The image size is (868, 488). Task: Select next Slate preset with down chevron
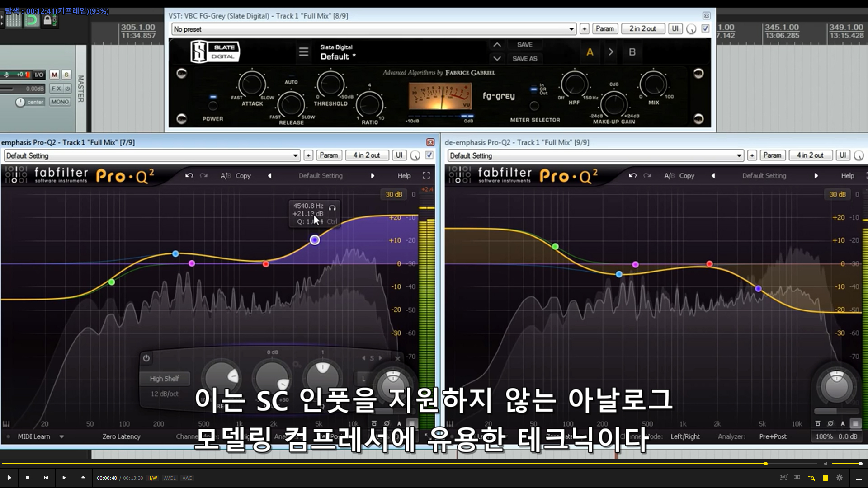(497, 58)
